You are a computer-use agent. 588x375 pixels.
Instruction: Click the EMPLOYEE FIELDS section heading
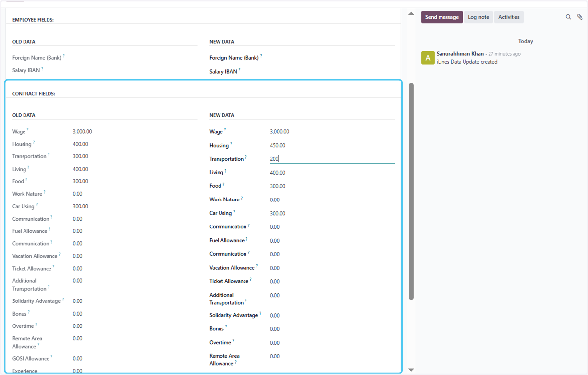click(x=33, y=20)
